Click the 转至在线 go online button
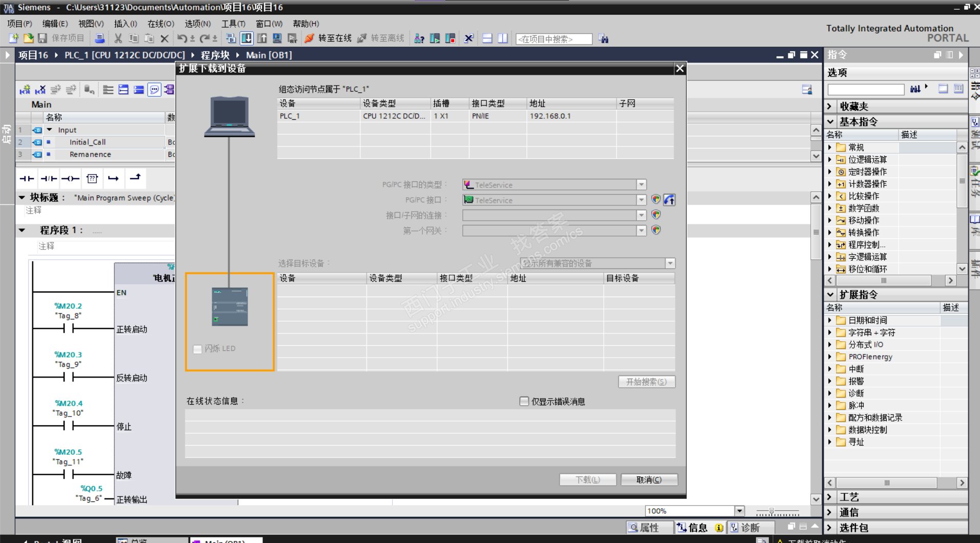The image size is (980, 543). click(329, 38)
